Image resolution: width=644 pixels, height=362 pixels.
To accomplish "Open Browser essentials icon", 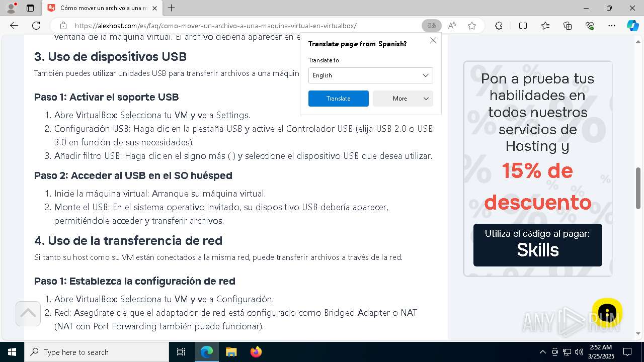I will [x=590, y=26].
